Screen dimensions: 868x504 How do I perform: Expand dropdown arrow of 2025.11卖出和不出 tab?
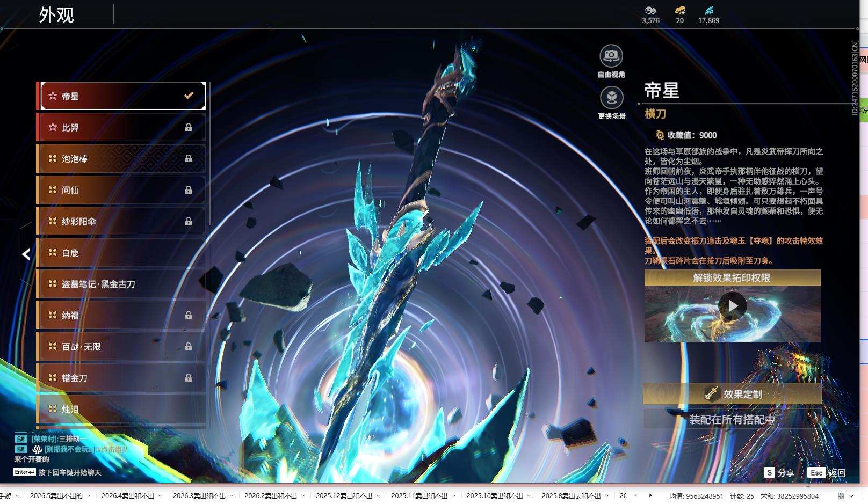[x=453, y=495]
